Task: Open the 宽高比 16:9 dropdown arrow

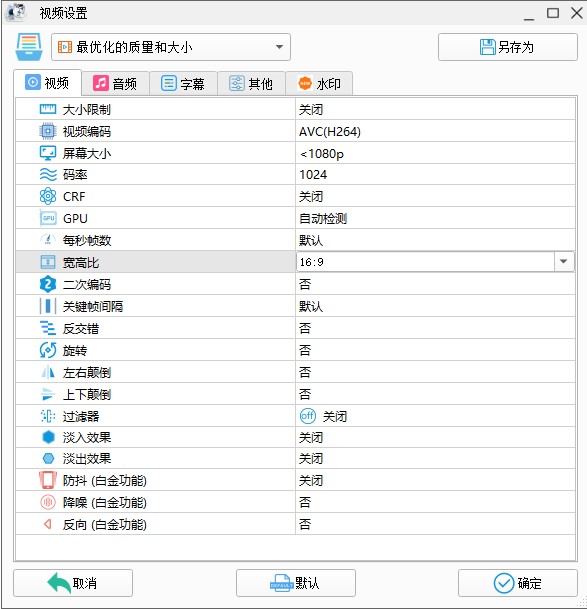Action: (x=564, y=262)
